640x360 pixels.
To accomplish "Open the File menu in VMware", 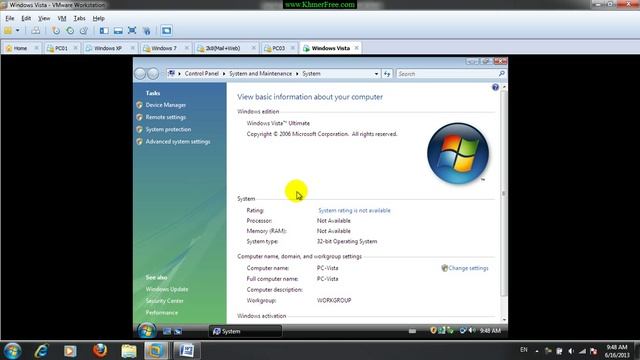I will (x=10, y=18).
